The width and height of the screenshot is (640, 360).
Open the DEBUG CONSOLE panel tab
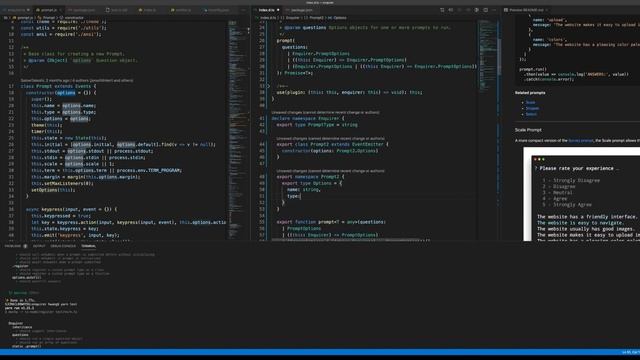point(63,246)
